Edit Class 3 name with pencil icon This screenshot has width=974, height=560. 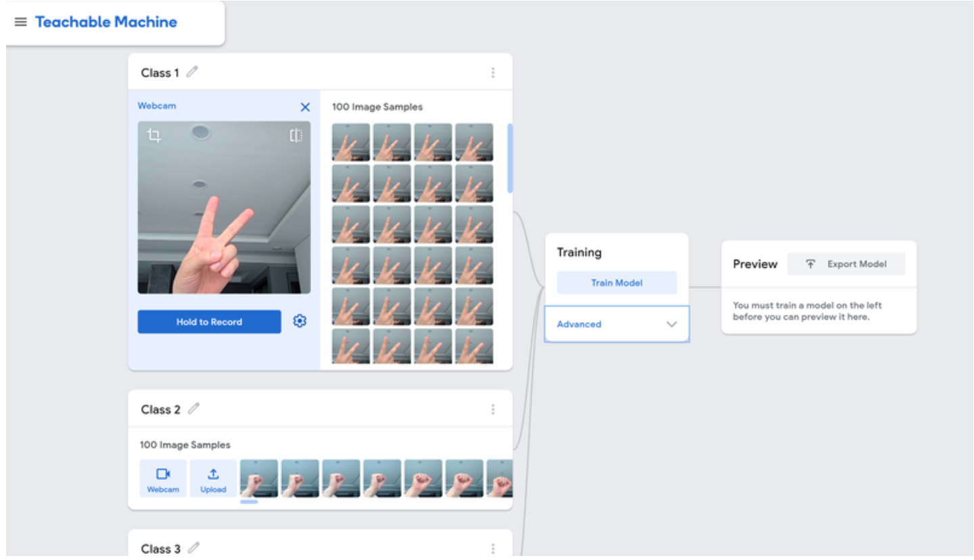(x=193, y=547)
